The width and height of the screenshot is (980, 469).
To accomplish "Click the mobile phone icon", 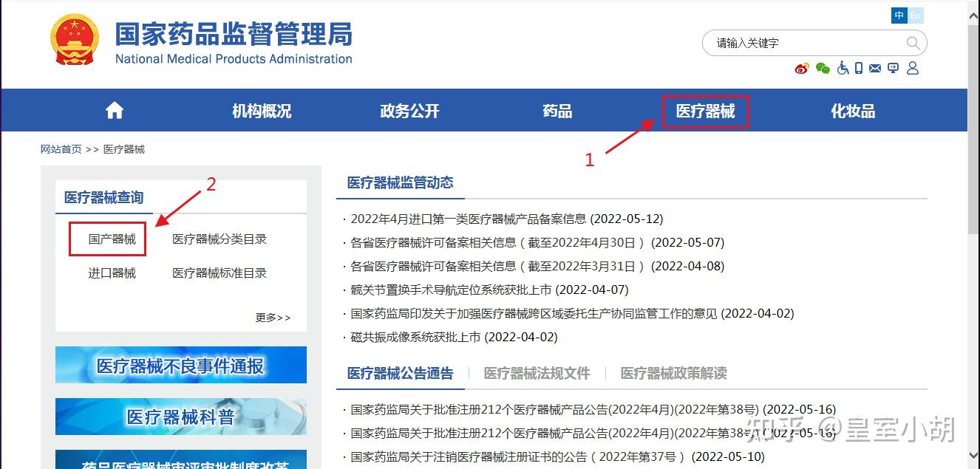I will point(859,68).
